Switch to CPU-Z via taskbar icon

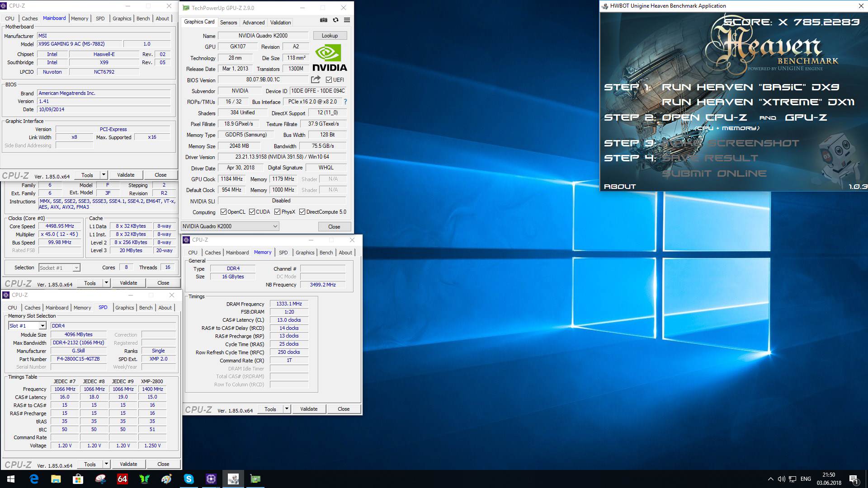pyautogui.click(x=211, y=479)
